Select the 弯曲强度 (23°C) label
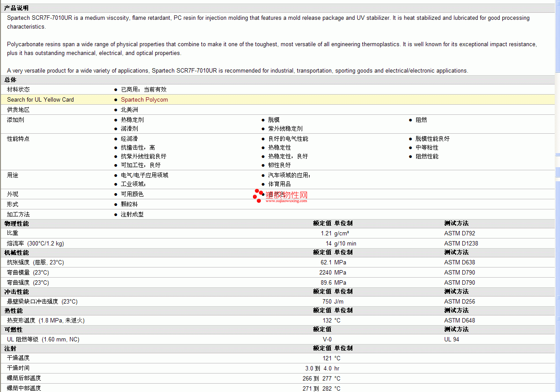Screen dimensions: 560x392 (28, 282)
